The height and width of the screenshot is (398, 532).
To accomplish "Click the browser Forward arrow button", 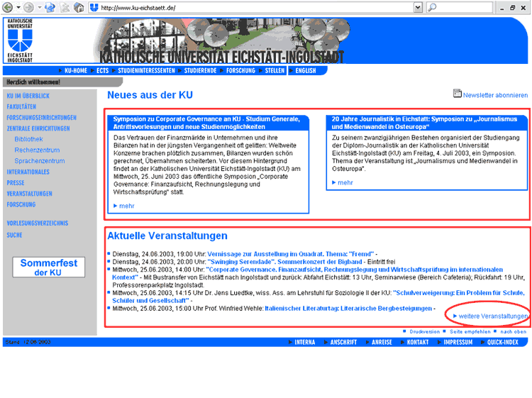I will (x=28, y=7).
